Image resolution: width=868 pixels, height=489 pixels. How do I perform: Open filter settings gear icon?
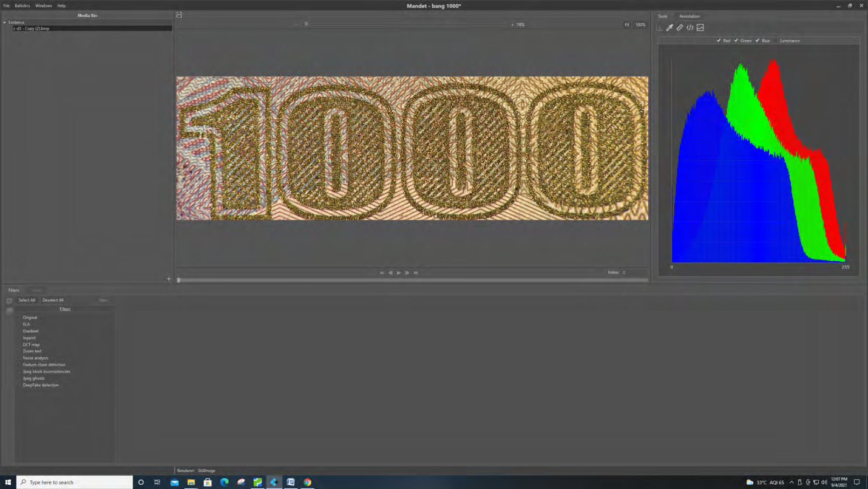point(9,301)
